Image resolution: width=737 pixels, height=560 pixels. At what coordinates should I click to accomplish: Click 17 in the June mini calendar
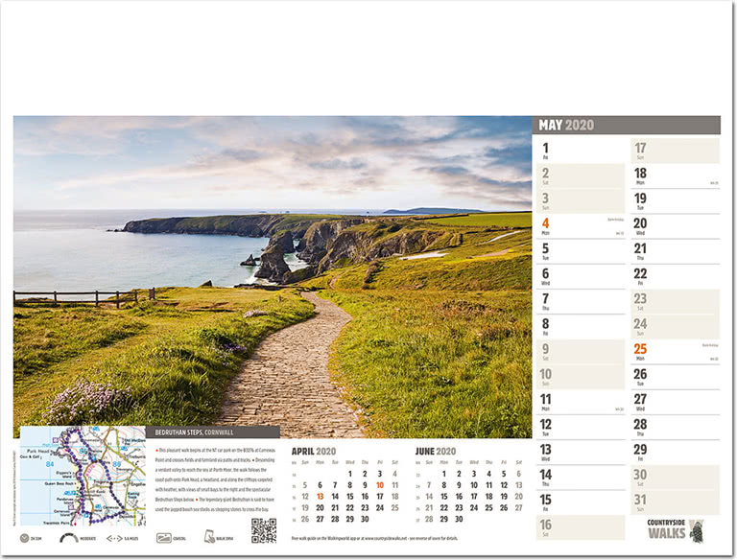click(x=474, y=497)
